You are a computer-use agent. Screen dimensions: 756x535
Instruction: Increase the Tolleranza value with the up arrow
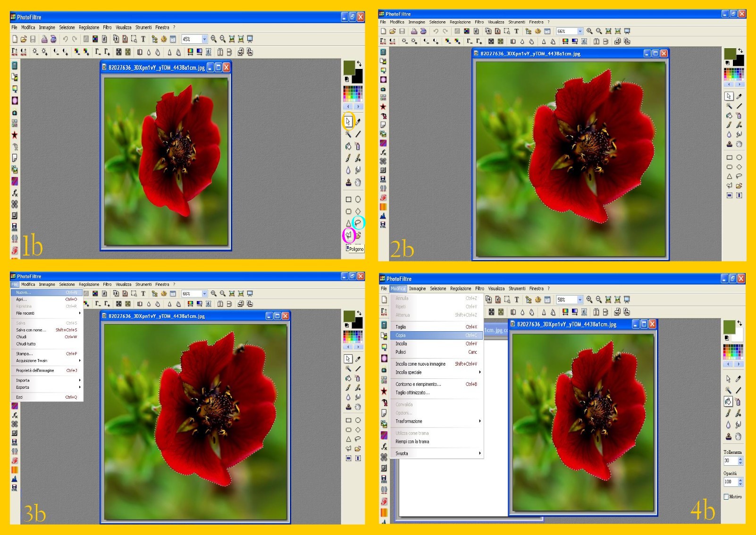(740, 459)
